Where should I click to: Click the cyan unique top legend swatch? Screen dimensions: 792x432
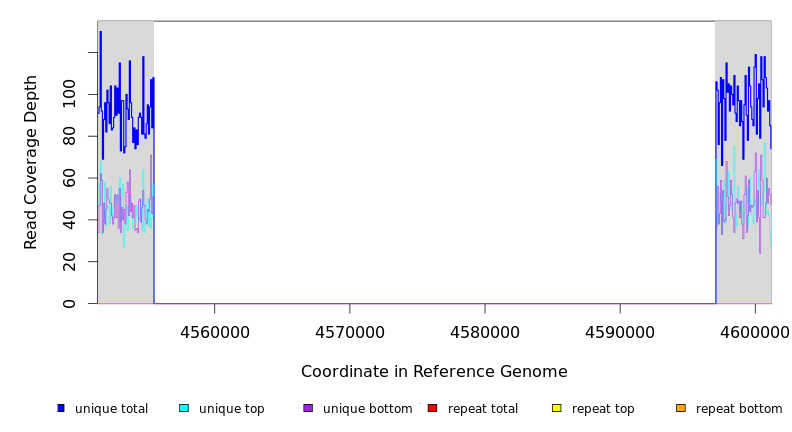pyautogui.click(x=184, y=408)
